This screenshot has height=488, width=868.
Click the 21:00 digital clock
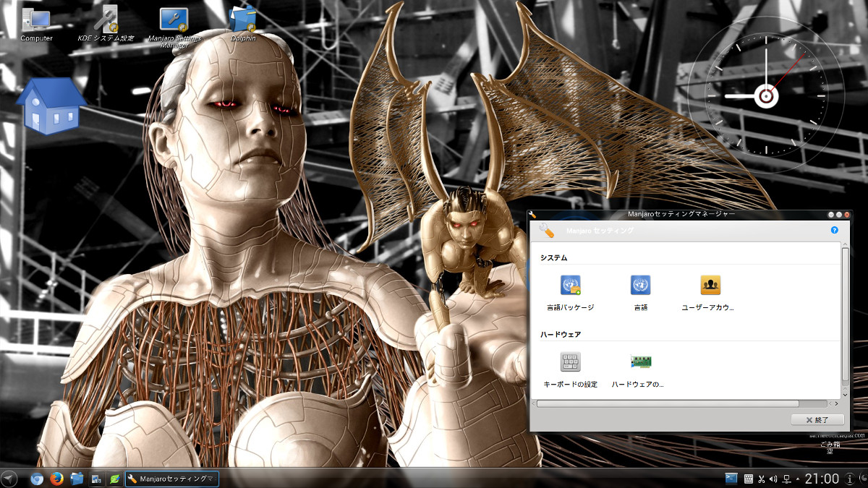pyautogui.click(x=822, y=479)
